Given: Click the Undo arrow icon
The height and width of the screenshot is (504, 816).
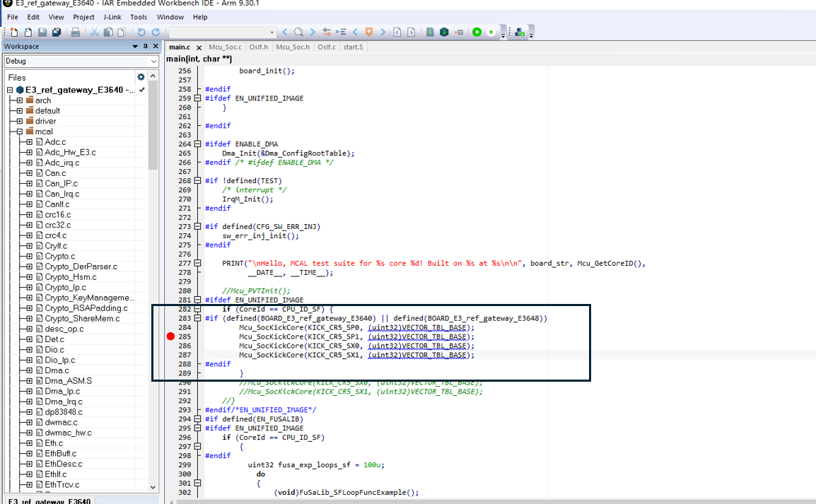Looking at the screenshot, I should click(141, 32).
